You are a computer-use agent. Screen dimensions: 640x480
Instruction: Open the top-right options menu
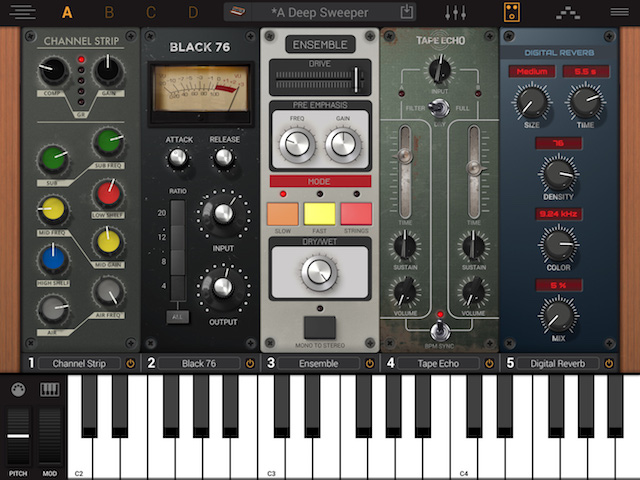point(619,12)
